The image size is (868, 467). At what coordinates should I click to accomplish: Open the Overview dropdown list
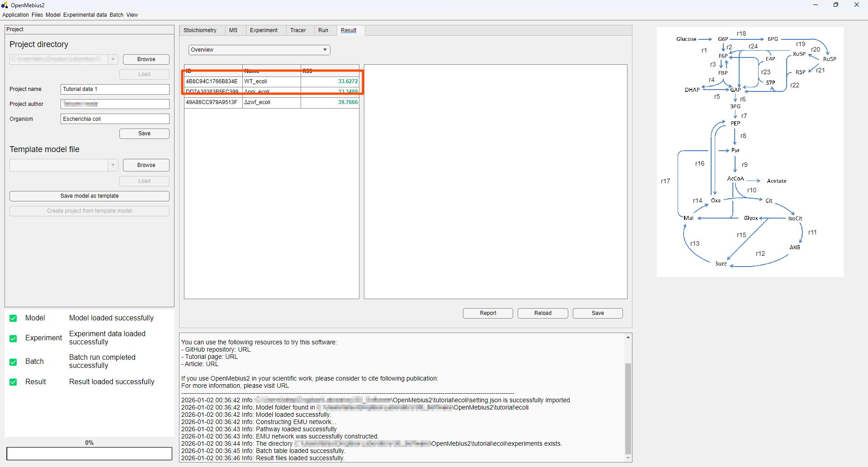click(259, 50)
